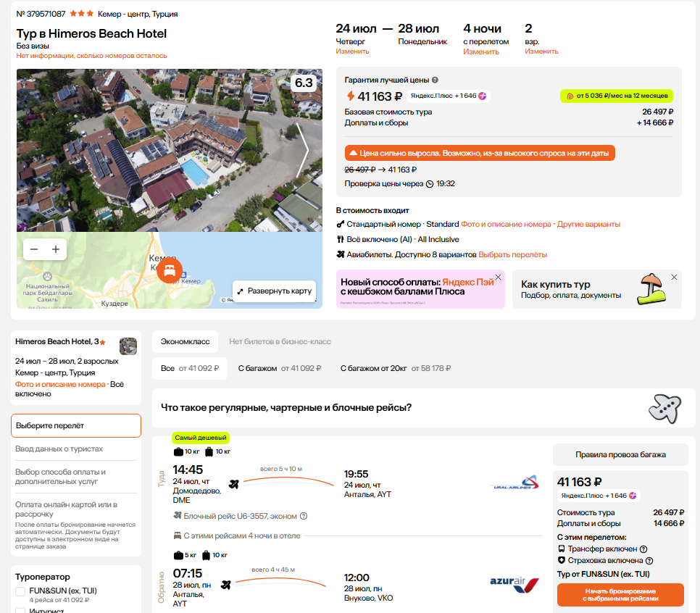The height and width of the screenshot is (613, 700).
Task: Close the Yandex Pay promo banner
Action: tap(499, 278)
